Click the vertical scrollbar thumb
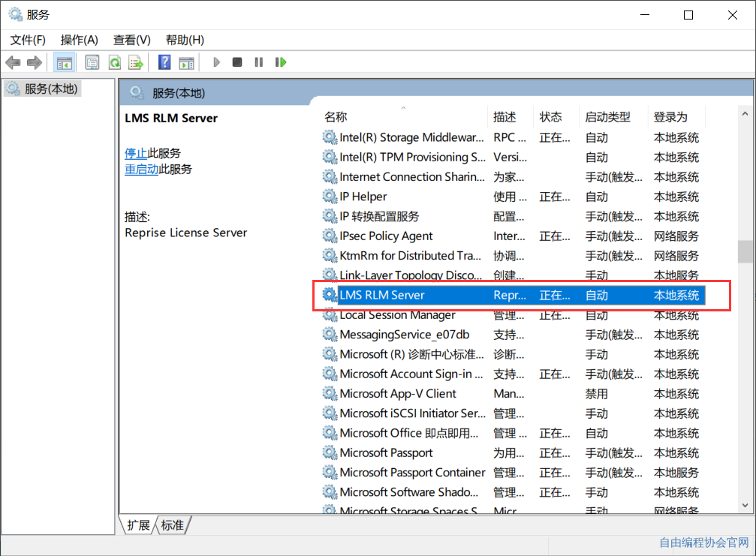This screenshot has width=756, height=556. [x=745, y=251]
